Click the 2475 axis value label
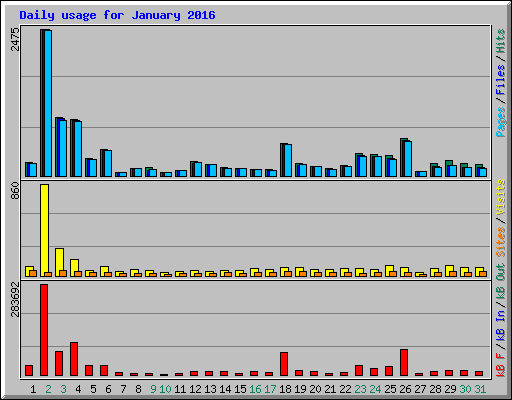Viewport: 512px width, 400px height. [x=15, y=39]
